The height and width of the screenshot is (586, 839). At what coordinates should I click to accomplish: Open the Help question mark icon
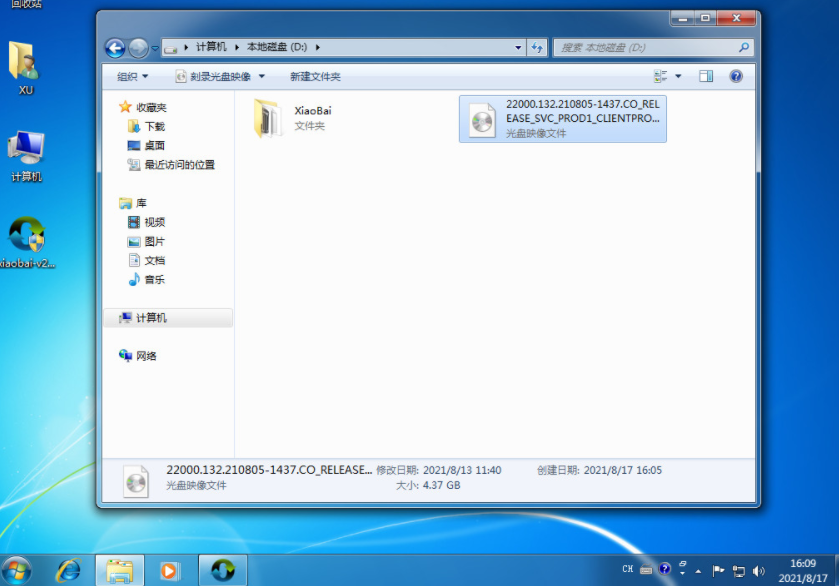pyautogui.click(x=736, y=76)
